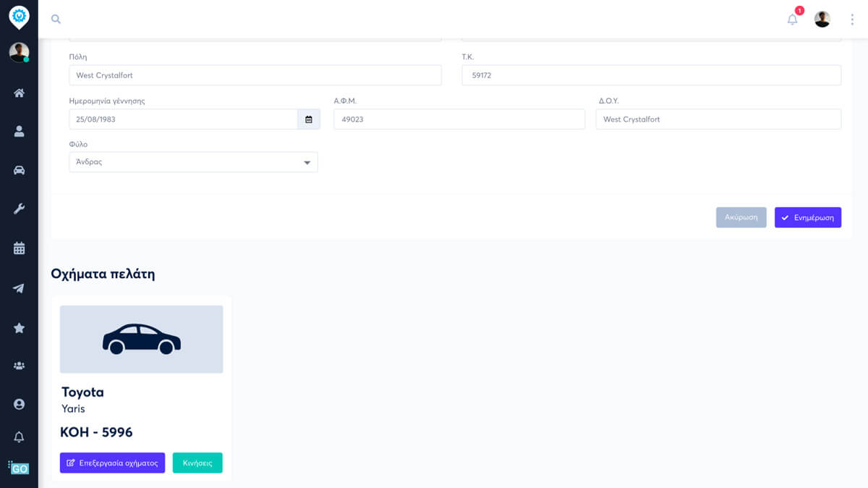868x488 pixels.
Task: Select the wrench services icon in sidebar
Action: click(x=19, y=209)
